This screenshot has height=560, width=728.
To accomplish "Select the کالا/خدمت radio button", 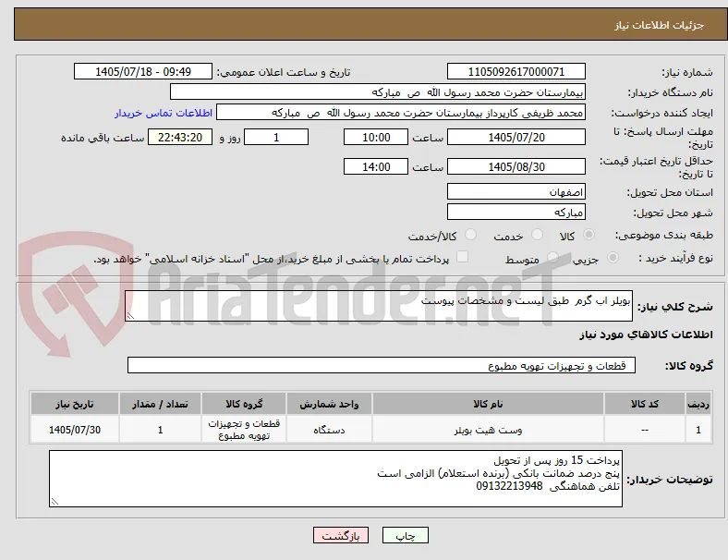I will point(471,235).
